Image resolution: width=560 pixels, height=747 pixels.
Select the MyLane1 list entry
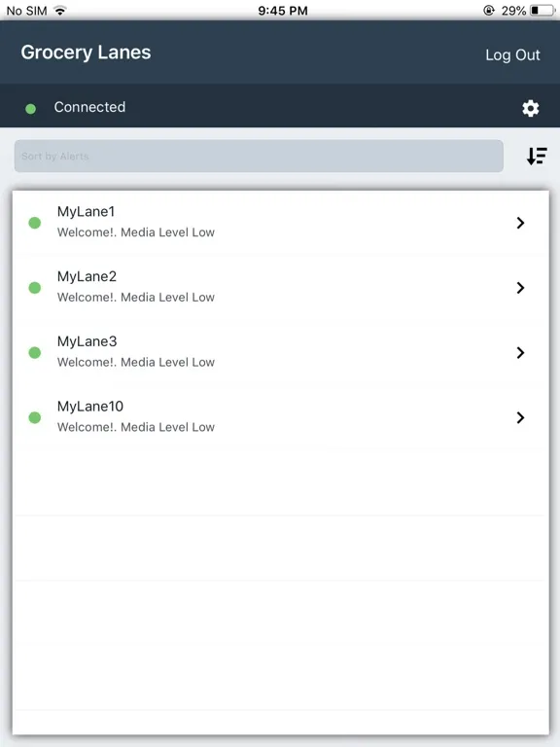(x=280, y=223)
